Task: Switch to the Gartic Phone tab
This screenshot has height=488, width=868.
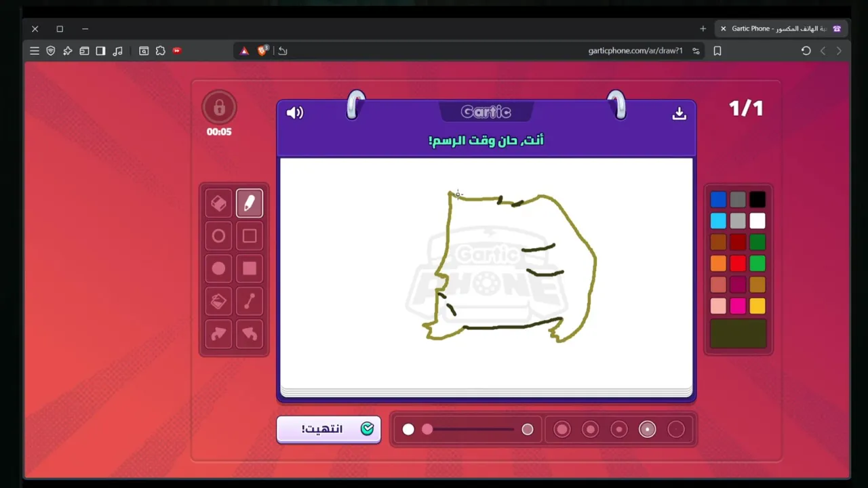Action: 780,28
